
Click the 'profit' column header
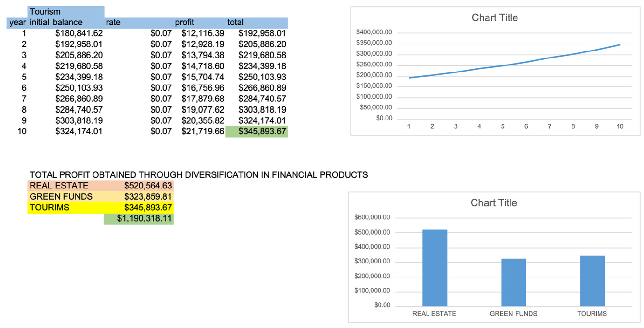point(185,23)
